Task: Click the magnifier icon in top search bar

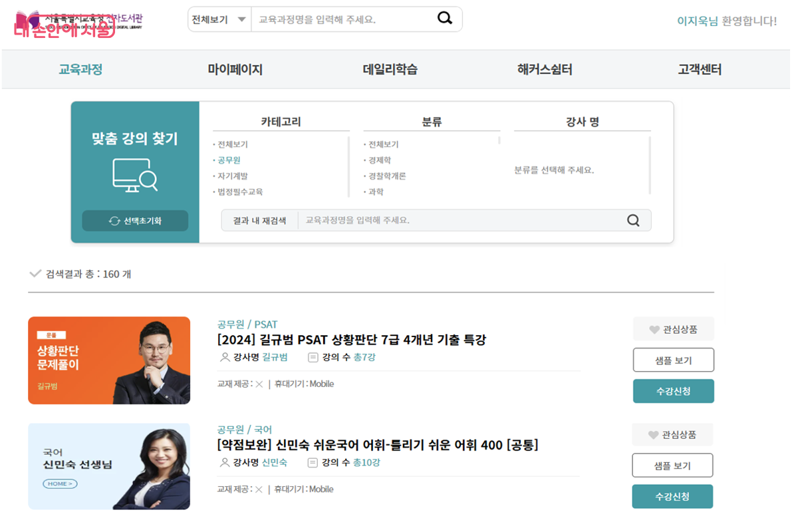Action: tap(444, 19)
